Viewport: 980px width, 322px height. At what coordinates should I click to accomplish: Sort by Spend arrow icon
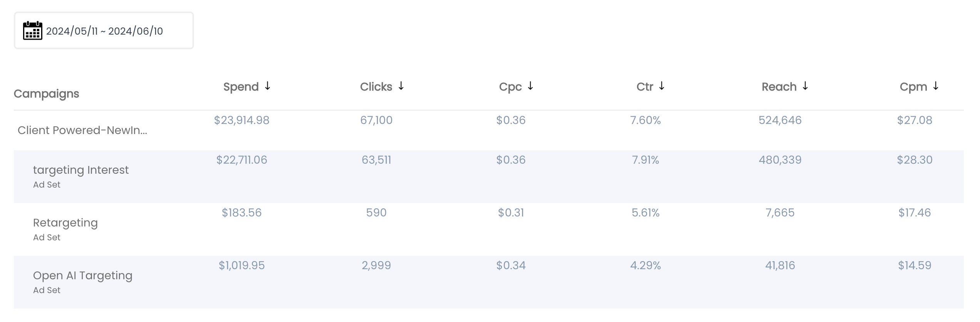[268, 86]
